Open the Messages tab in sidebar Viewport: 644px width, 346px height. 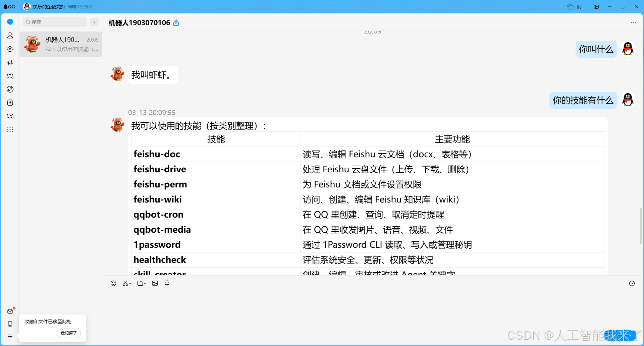(x=10, y=22)
